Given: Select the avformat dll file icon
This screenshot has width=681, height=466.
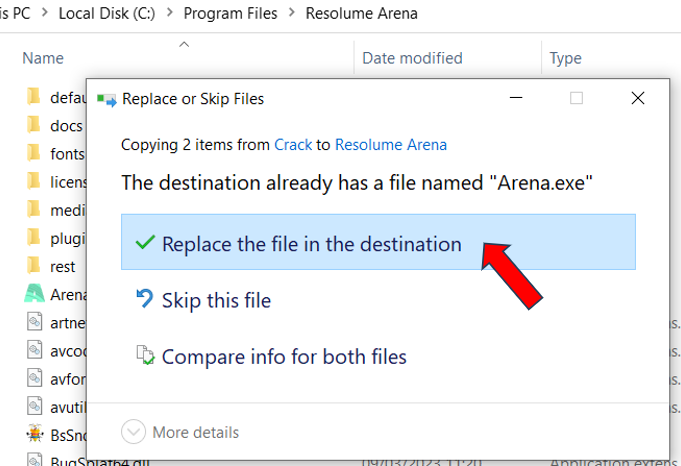Looking at the screenshot, I should tap(34, 378).
